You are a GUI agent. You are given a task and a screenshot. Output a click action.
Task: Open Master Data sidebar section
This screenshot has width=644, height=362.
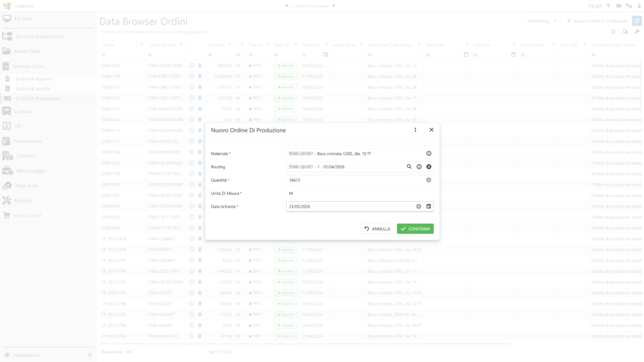pyautogui.click(x=27, y=52)
